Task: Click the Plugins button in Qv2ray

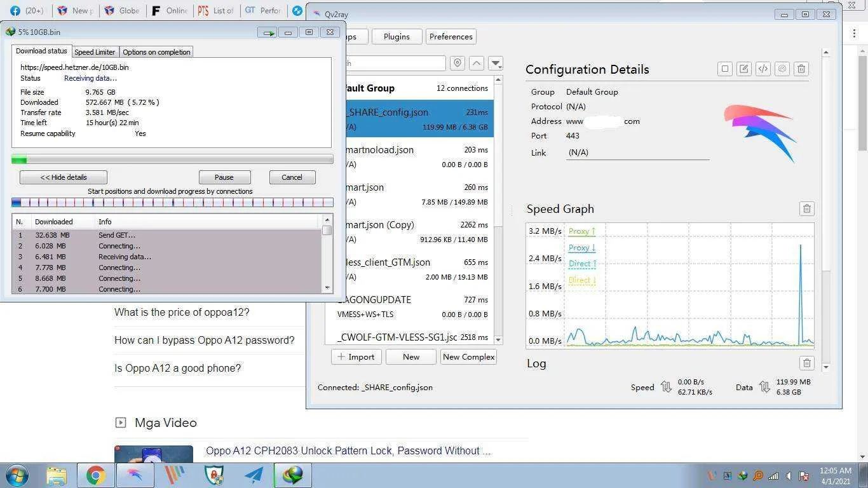Action: (397, 36)
